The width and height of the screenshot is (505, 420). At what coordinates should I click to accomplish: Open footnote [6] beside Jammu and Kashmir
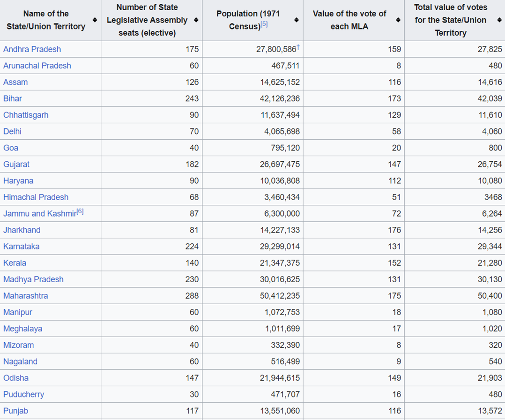[x=80, y=211]
